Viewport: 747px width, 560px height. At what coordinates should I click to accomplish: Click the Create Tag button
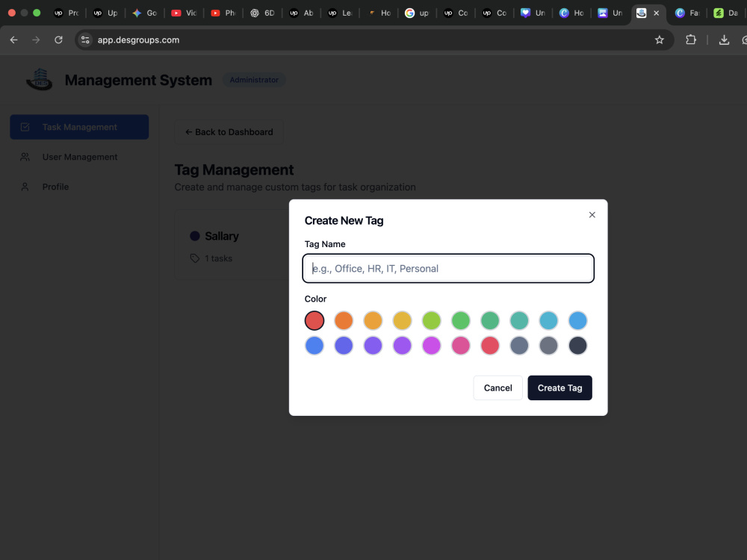click(x=560, y=388)
